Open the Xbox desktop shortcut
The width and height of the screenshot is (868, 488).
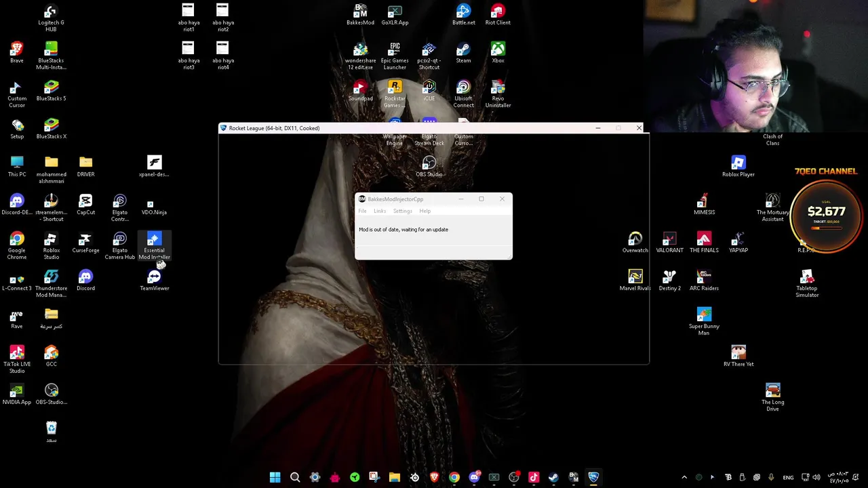[x=498, y=53]
